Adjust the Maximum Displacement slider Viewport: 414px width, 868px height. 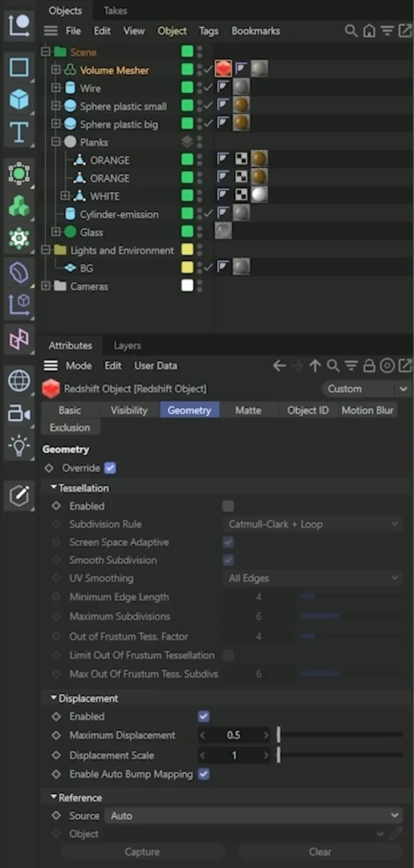point(340,735)
